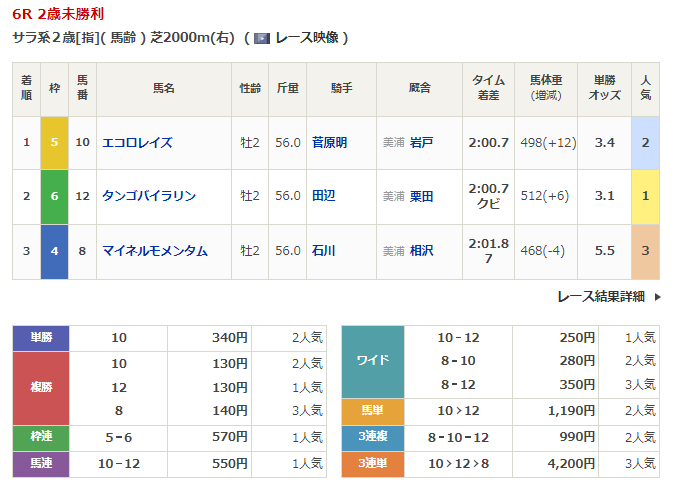Screen dimensions: 674x485
Task: Click green frame number 6 cell
Action: 54,196
